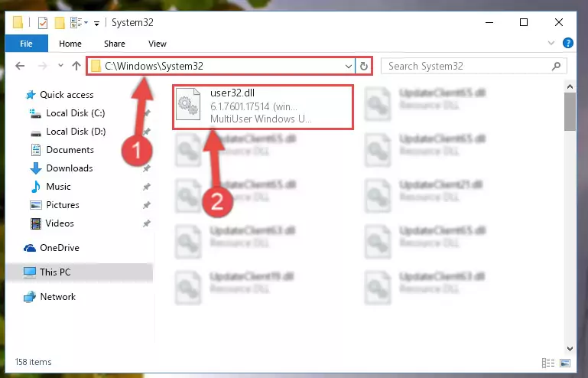
Task: Click the New folder icon in title bar
Action: (x=60, y=23)
